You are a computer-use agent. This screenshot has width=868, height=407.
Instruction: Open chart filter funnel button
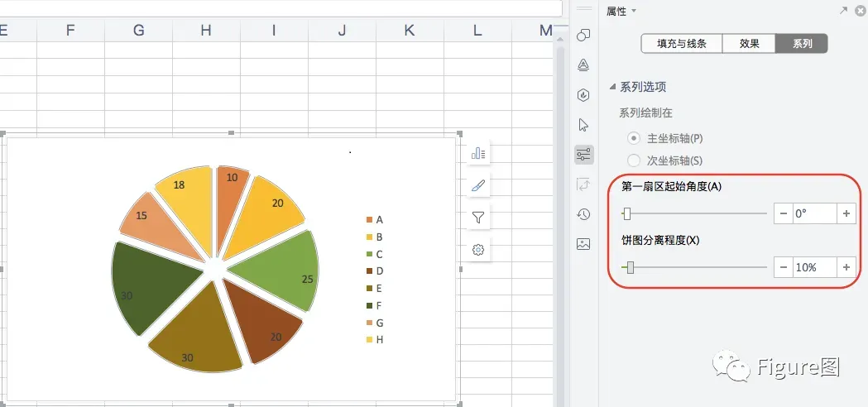click(478, 218)
